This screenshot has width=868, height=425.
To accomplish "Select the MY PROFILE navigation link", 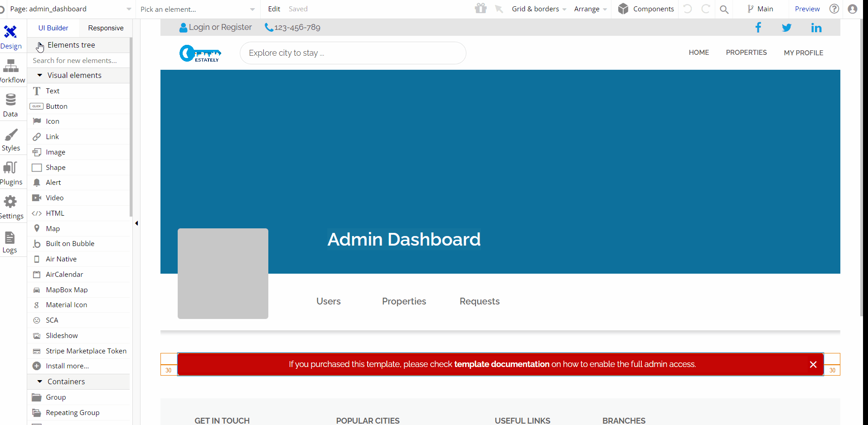I will [803, 53].
